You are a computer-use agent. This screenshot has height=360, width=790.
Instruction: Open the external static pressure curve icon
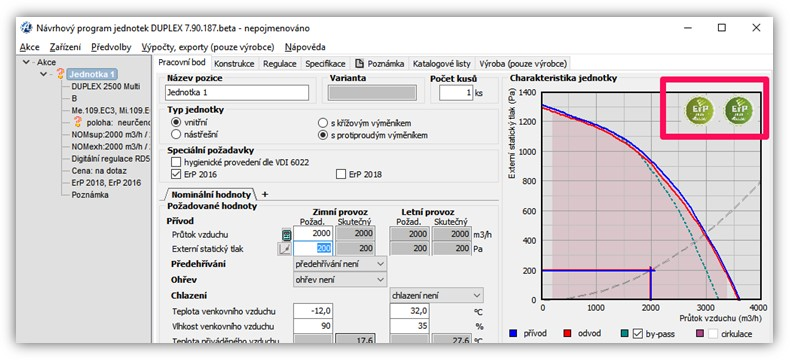[x=284, y=248]
